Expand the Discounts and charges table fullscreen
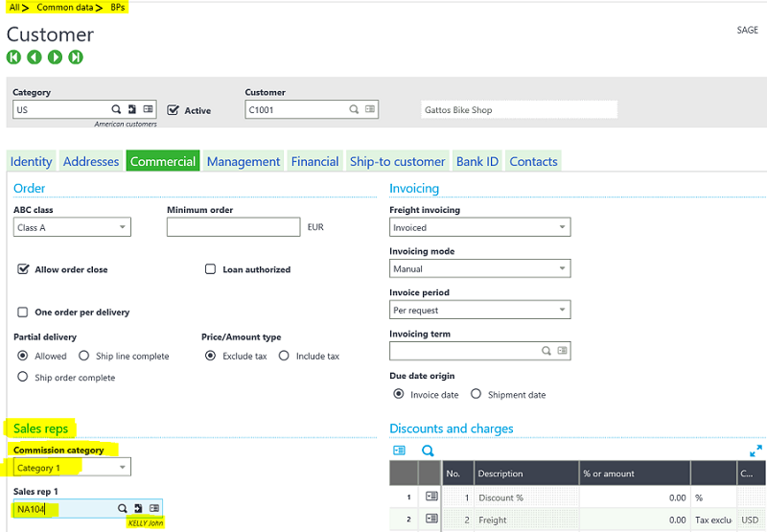The height and width of the screenshot is (532, 767). point(755,451)
